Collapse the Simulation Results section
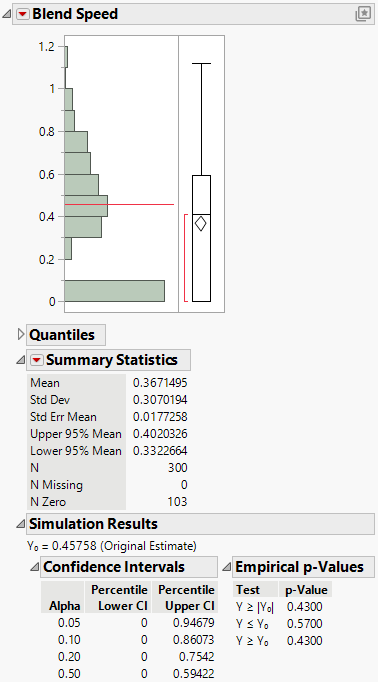 tap(20, 524)
